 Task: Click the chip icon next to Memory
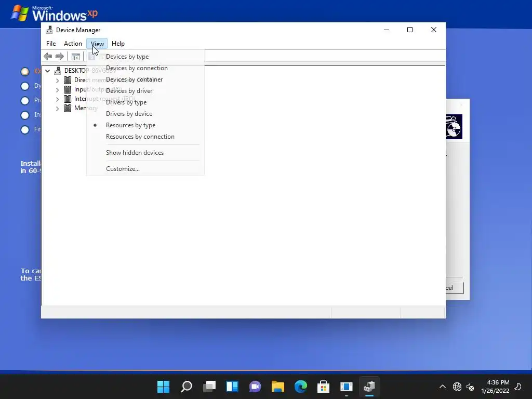click(68, 108)
